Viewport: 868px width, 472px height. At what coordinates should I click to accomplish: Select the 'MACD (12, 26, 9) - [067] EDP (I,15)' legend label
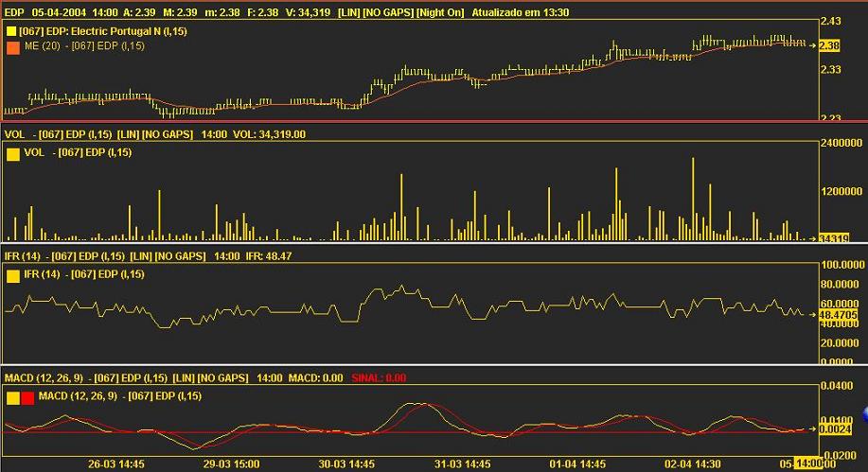click(x=120, y=395)
